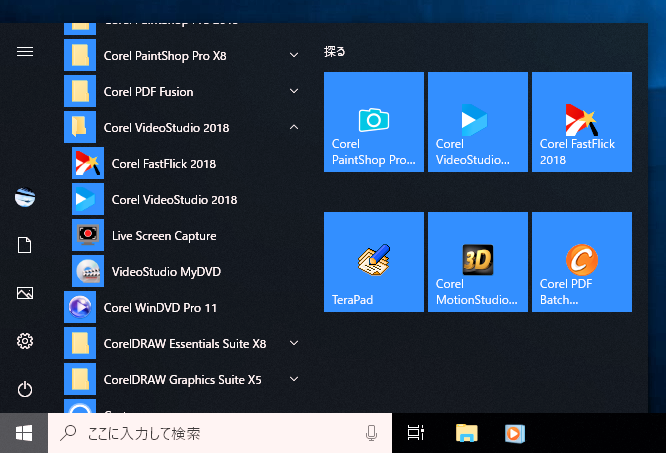Launch Corel PDF Batch tile

click(x=581, y=262)
